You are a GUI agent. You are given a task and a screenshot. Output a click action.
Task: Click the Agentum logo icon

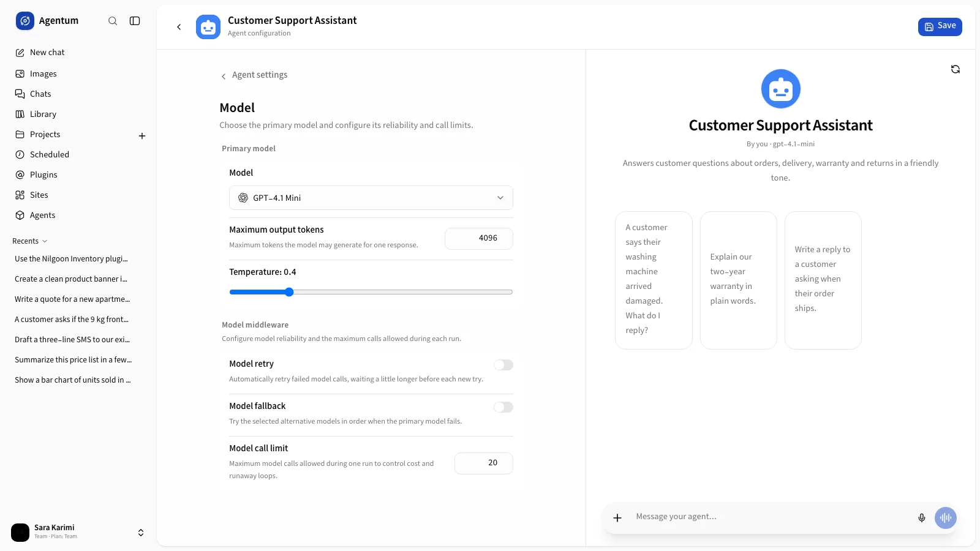pyautogui.click(x=25, y=21)
